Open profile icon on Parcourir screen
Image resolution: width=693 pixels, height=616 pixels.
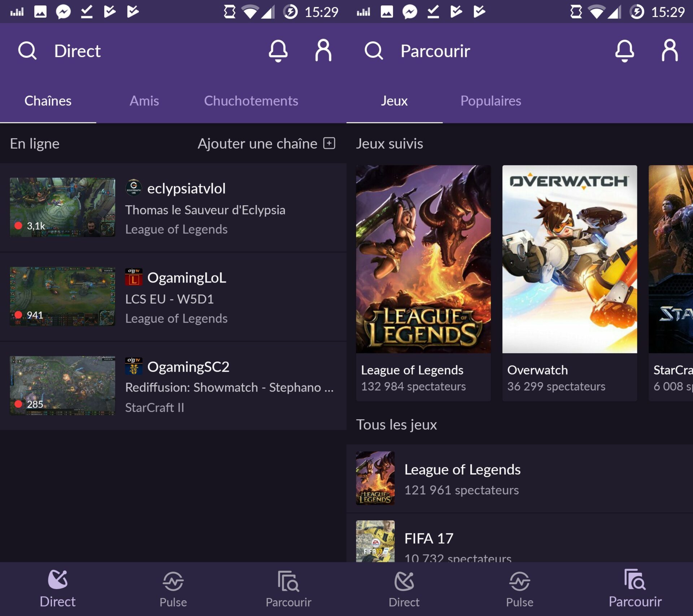point(670,51)
